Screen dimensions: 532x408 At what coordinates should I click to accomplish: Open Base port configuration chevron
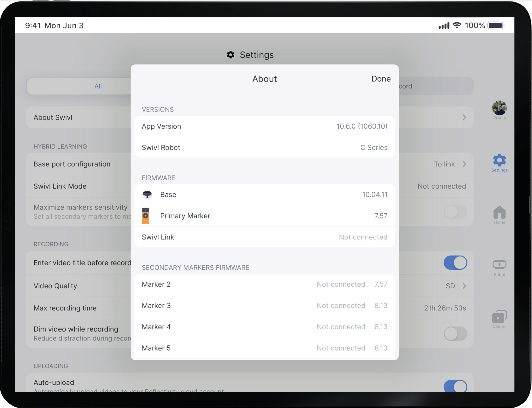pyautogui.click(x=464, y=164)
